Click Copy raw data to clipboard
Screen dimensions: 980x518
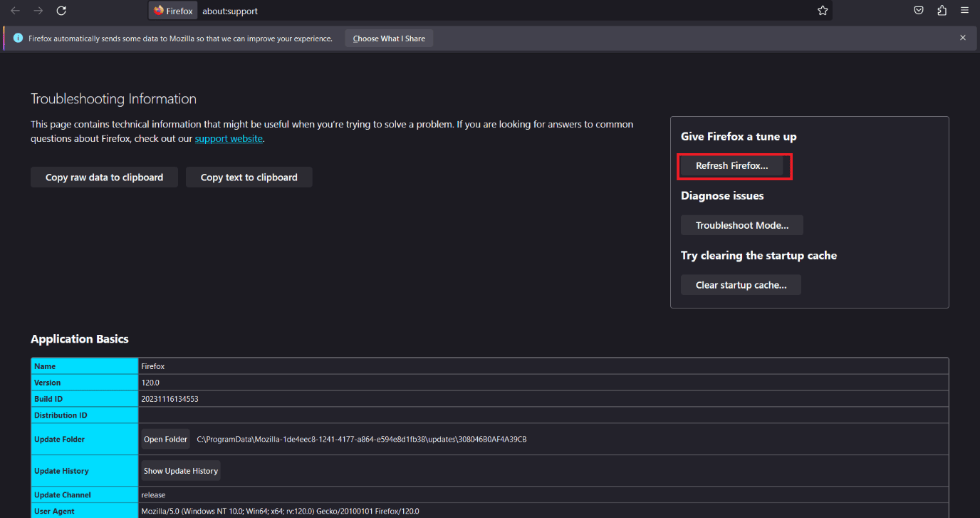(x=105, y=177)
